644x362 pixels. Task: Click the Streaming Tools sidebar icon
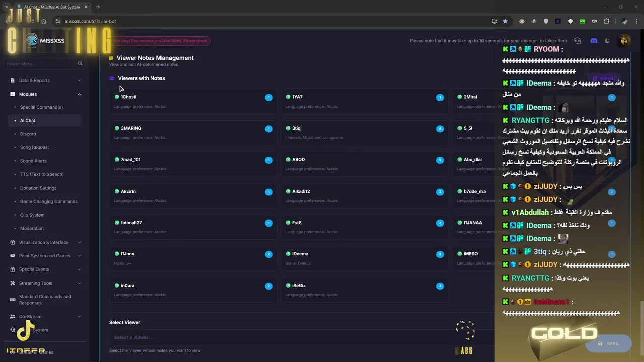click(13, 283)
